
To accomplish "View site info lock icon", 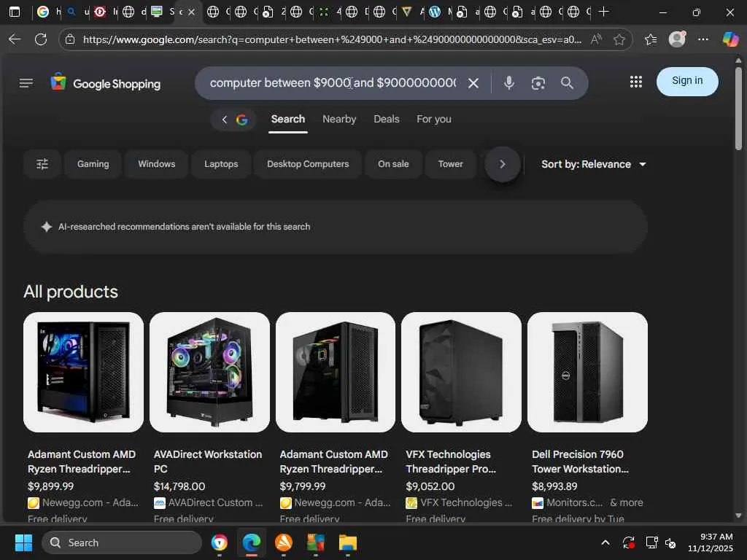I will [x=70, y=39].
